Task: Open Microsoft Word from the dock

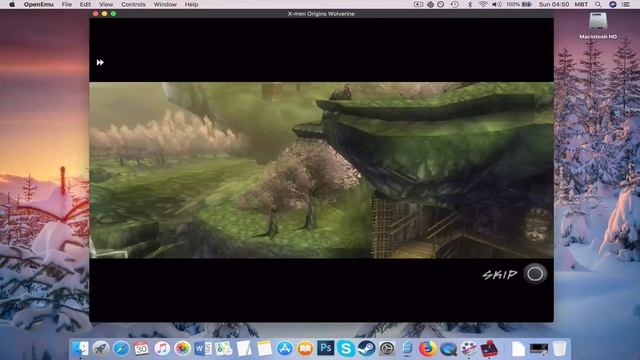Action: [x=203, y=349]
